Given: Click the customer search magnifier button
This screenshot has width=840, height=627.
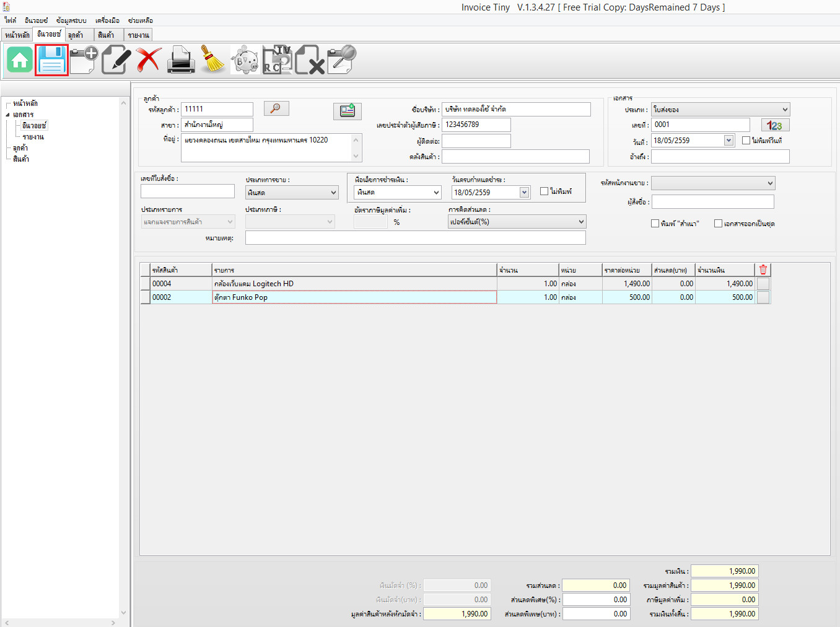Looking at the screenshot, I should coord(276,108).
